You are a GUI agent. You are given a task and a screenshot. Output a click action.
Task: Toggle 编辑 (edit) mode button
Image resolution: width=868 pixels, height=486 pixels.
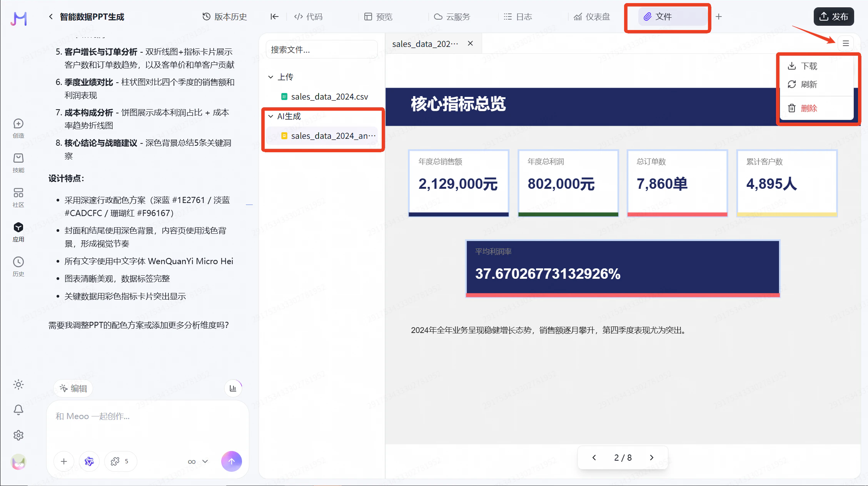73,388
